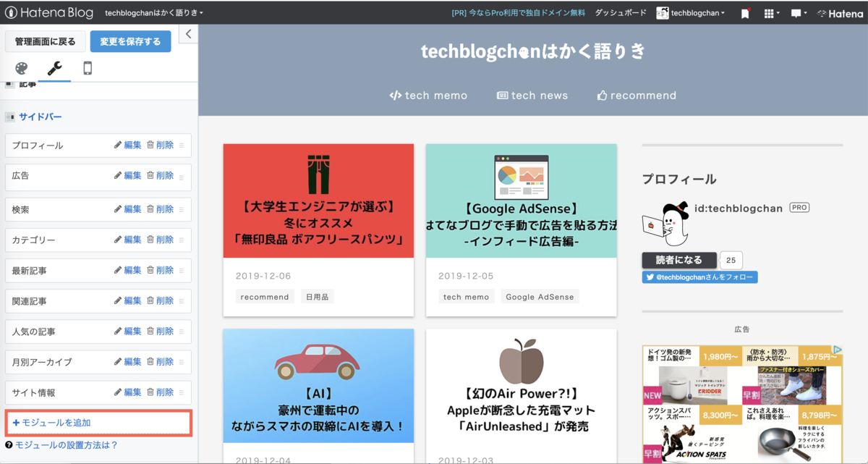Delete the 検索 module
This screenshot has width=868, height=464.
(161, 209)
